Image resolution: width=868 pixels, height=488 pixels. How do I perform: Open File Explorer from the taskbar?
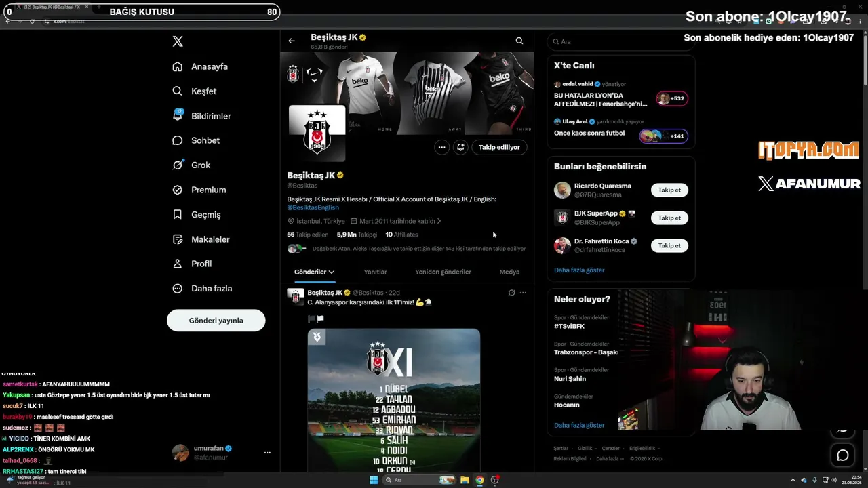click(x=465, y=480)
